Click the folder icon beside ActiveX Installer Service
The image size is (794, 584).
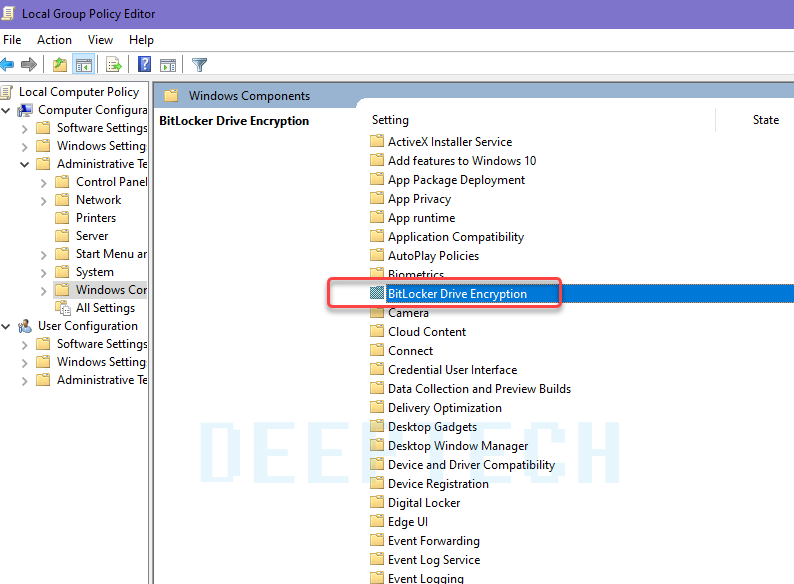[377, 141]
